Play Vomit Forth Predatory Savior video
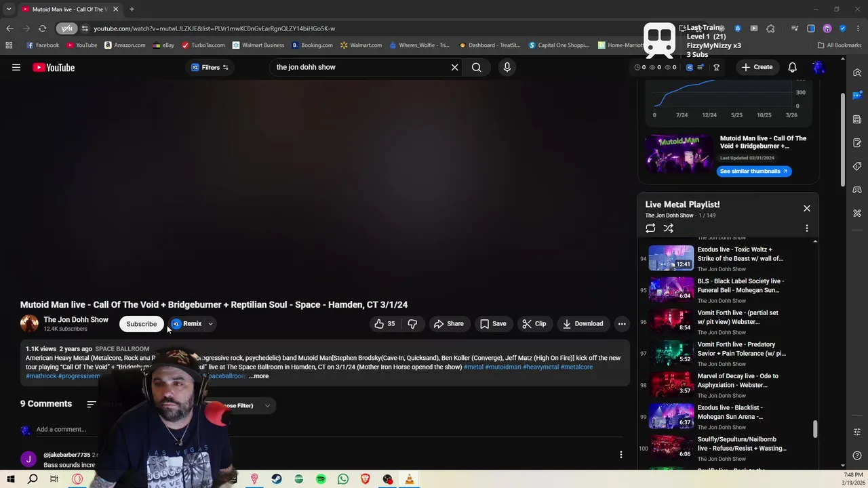Screen dimensions: 868x488 (x=724, y=353)
